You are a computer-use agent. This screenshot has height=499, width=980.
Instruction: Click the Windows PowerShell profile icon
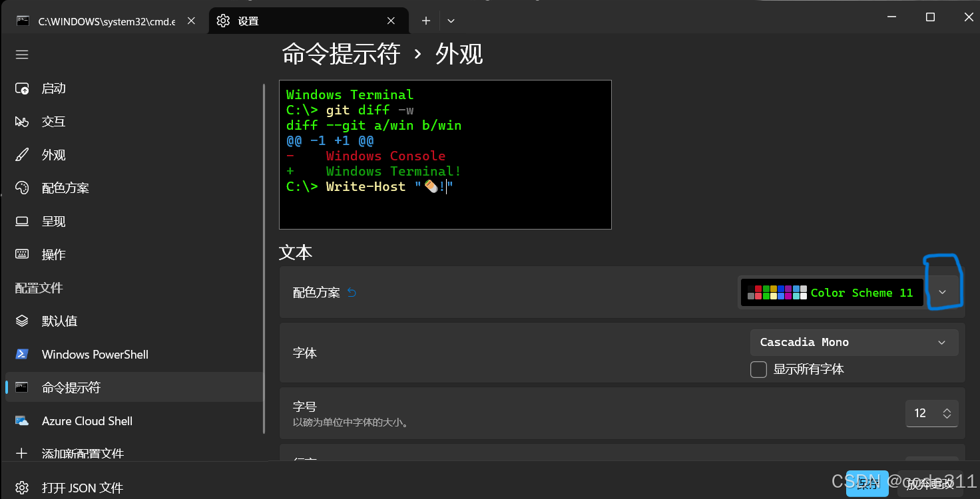[22, 355]
